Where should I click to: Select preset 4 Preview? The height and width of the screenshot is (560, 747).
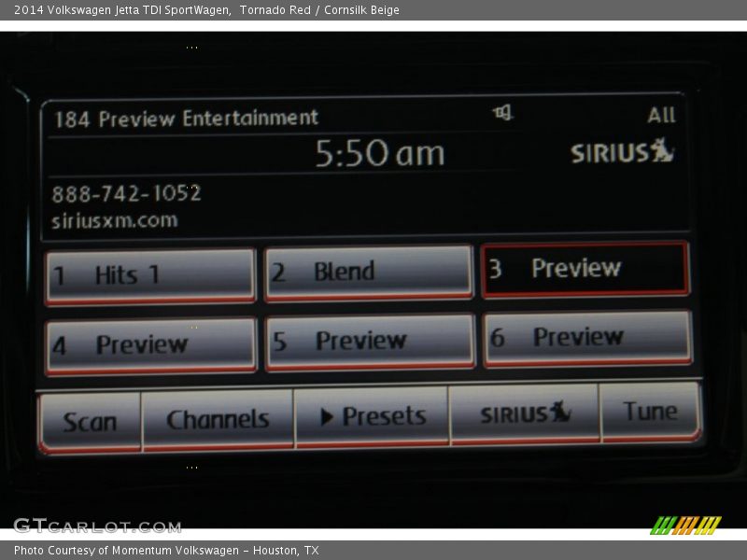pos(151,346)
